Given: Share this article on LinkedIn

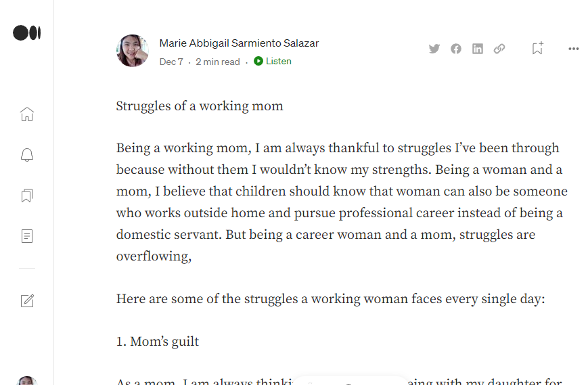Looking at the screenshot, I should click(x=478, y=49).
